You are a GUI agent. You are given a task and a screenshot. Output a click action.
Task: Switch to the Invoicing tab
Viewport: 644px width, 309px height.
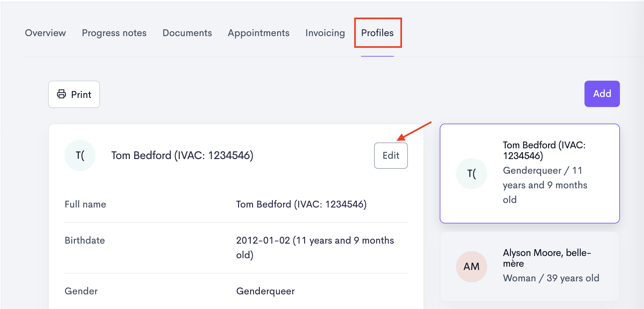tap(325, 33)
